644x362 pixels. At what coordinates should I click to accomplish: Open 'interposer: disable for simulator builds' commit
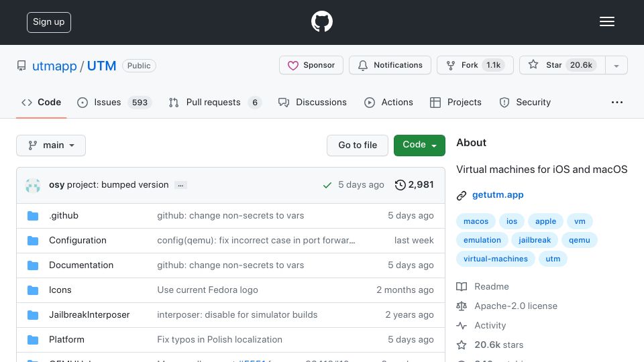[237, 315]
